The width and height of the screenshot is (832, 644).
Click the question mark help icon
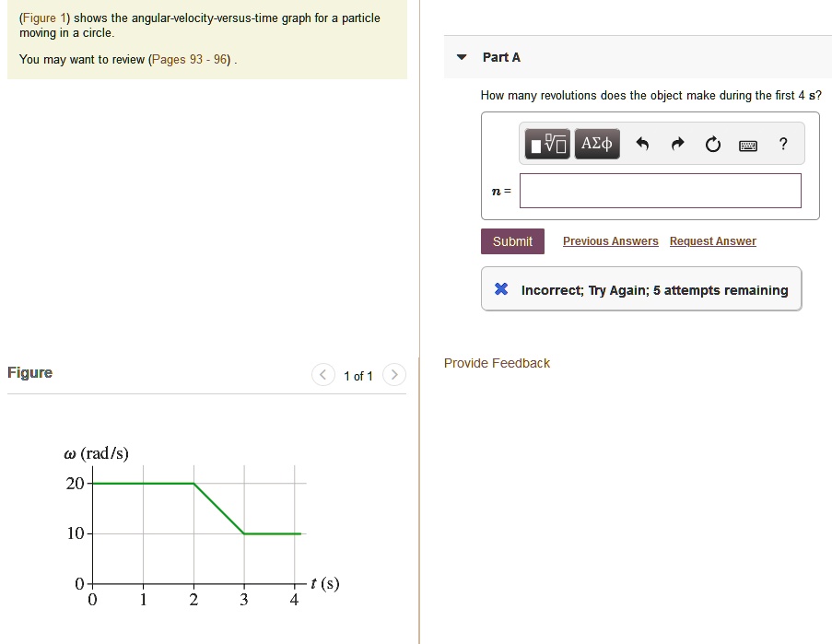[x=782, y=144]
